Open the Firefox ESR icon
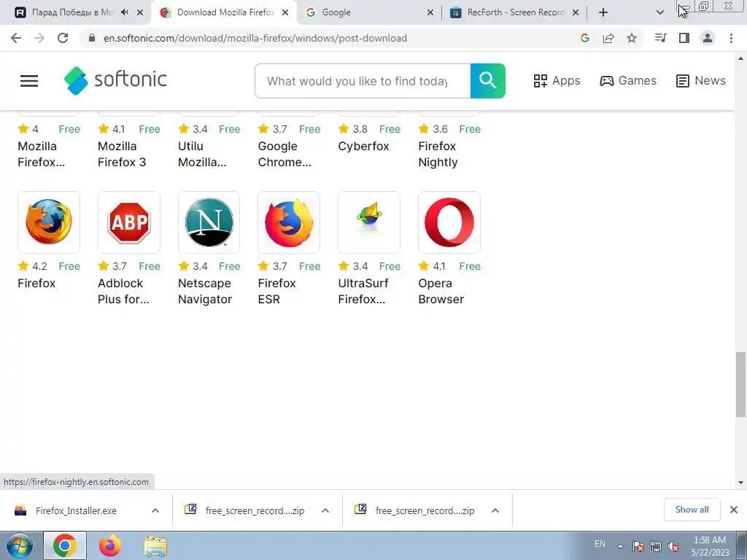Viewport: 747px width, 560px height. [x=289, y=222]
